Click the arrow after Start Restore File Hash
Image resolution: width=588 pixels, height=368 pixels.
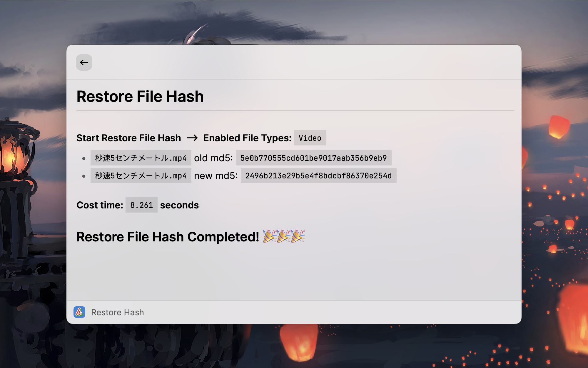coord(192,138)
